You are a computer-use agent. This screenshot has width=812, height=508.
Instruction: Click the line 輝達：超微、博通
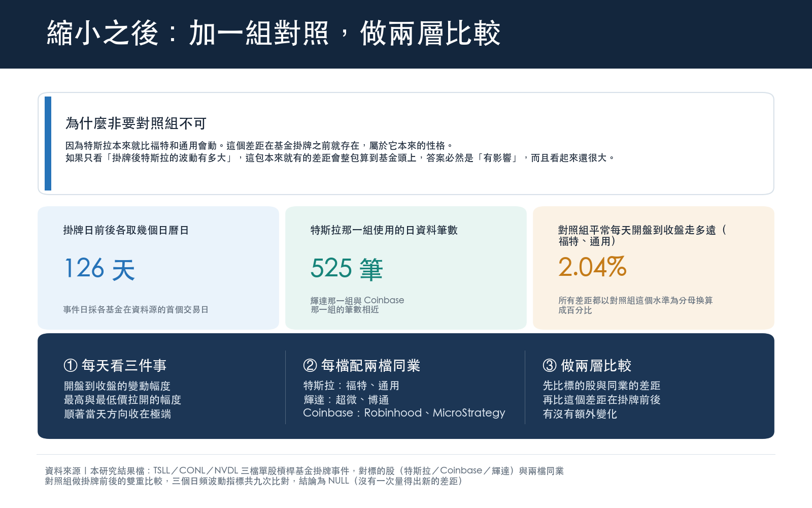point(346,400)
